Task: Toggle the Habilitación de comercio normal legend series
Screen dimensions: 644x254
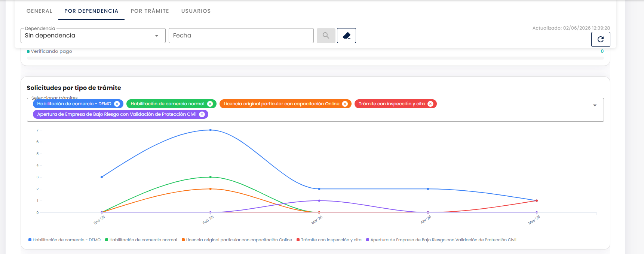Action: pyautogui.click(x=141, y=240)
